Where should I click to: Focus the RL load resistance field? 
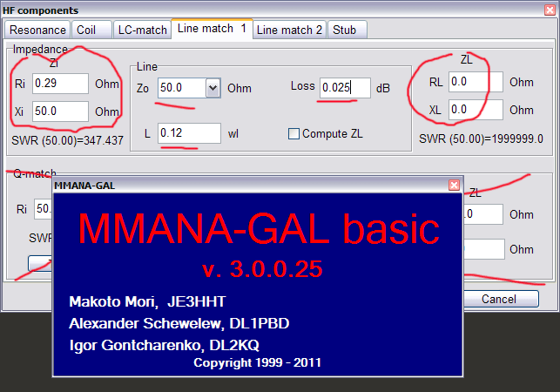[476, 82]
